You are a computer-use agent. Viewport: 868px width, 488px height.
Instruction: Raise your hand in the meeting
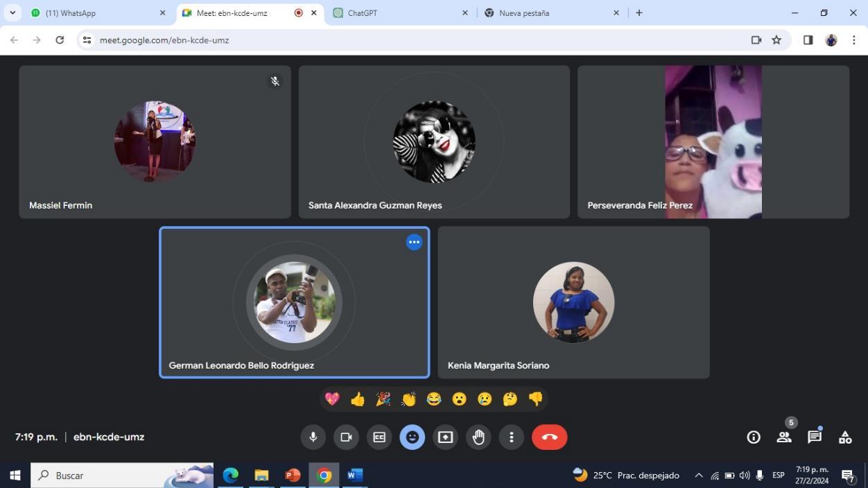(478, 437)
